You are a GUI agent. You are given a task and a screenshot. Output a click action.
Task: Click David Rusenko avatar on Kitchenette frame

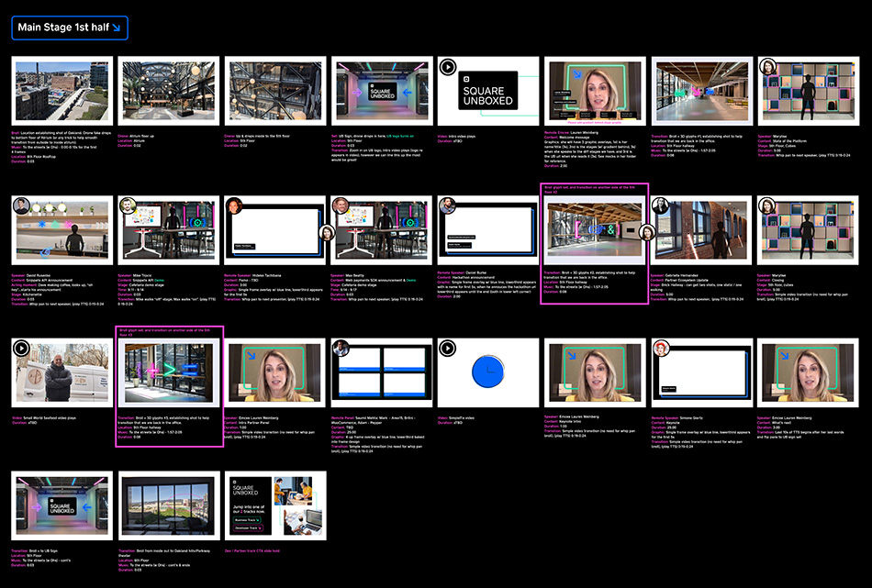click(21, 206)
